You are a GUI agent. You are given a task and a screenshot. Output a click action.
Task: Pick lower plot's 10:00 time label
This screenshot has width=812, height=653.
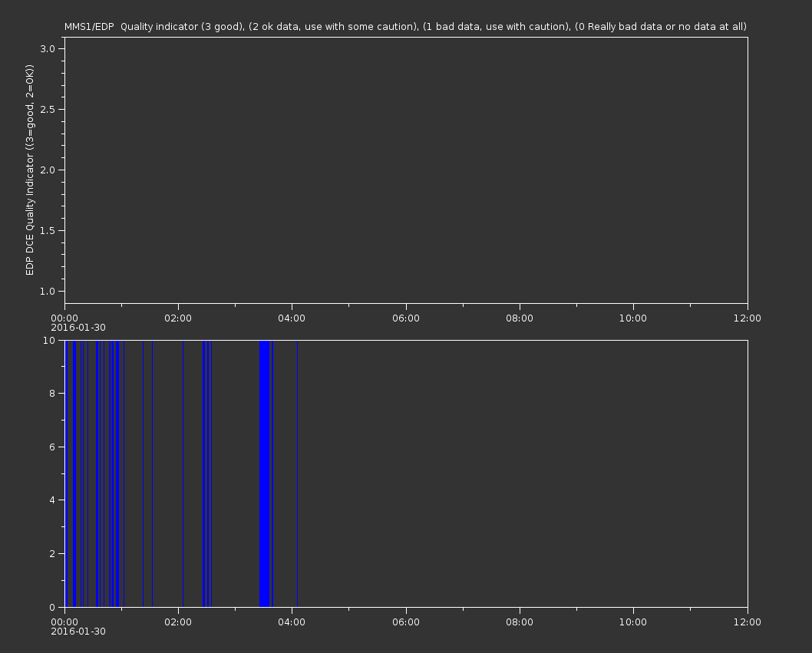point(633,622)
